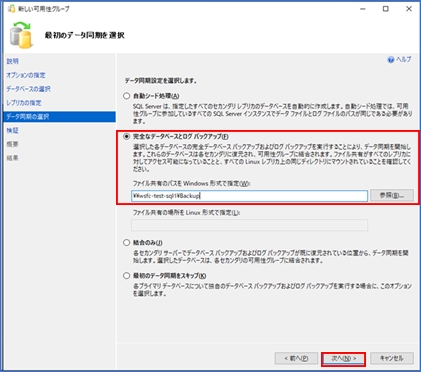Click the title bar window icon
The width and height of the screenshot is (421, 372).
coord(12,9)
